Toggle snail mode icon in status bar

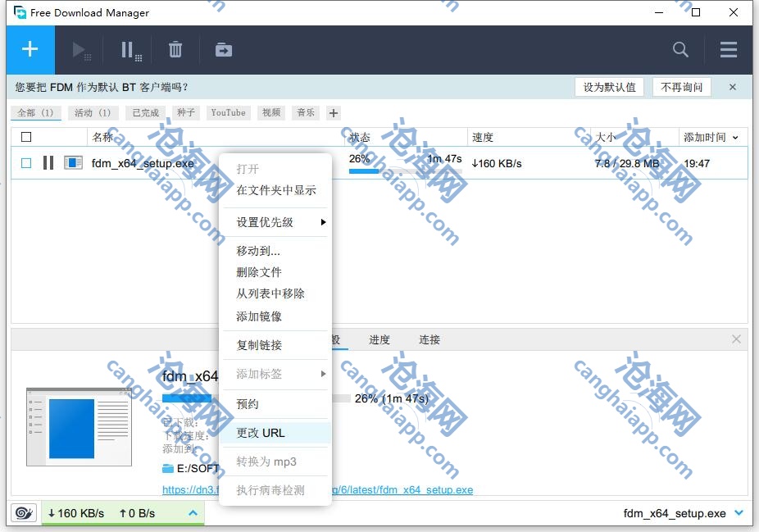pos(23,513)
